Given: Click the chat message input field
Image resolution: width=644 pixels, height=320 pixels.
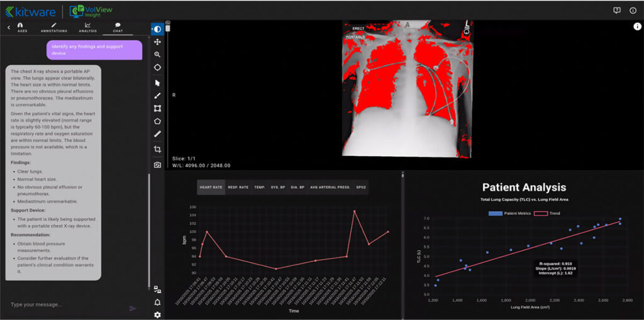Looking at the screenshot, I should tap(66, 305).
